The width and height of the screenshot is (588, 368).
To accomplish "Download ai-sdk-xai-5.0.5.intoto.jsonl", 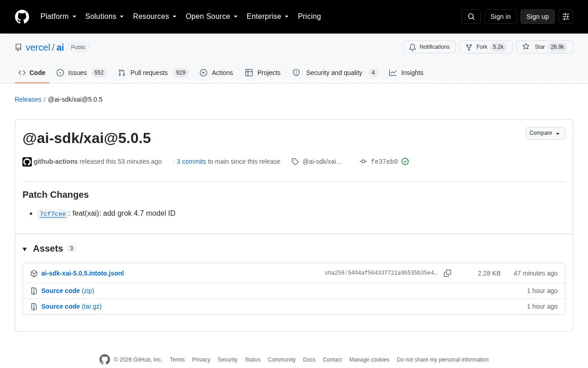I will tap(83, 273).
